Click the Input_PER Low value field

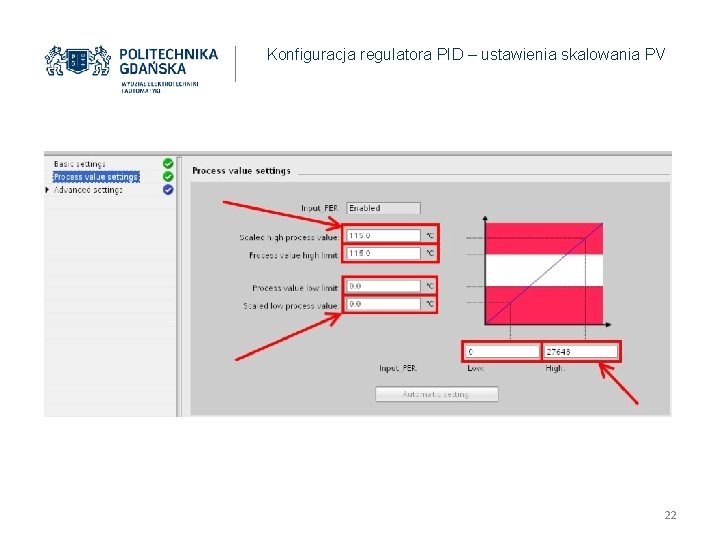(x=502, y=352)
